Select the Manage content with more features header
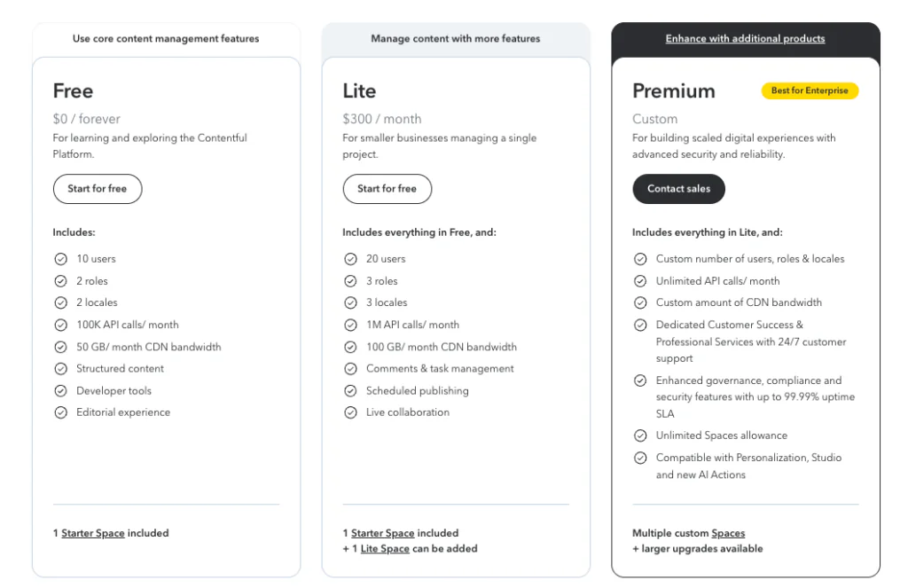The height and width of the screenshot is (588, 908). coord(456,38)
